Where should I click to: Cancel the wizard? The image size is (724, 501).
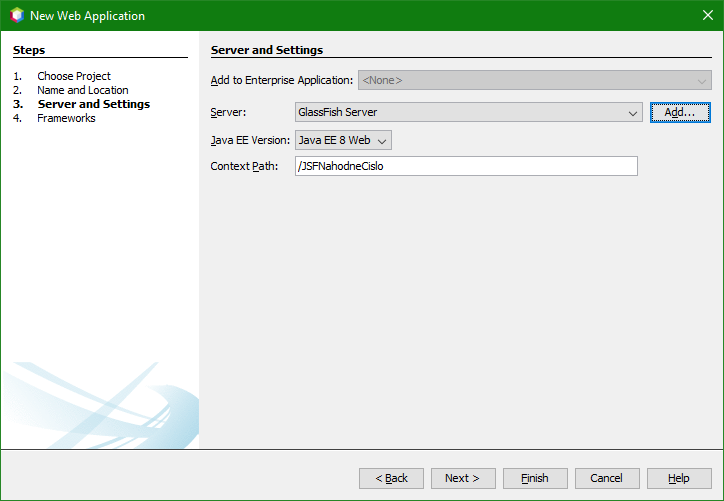pos(607,478)
